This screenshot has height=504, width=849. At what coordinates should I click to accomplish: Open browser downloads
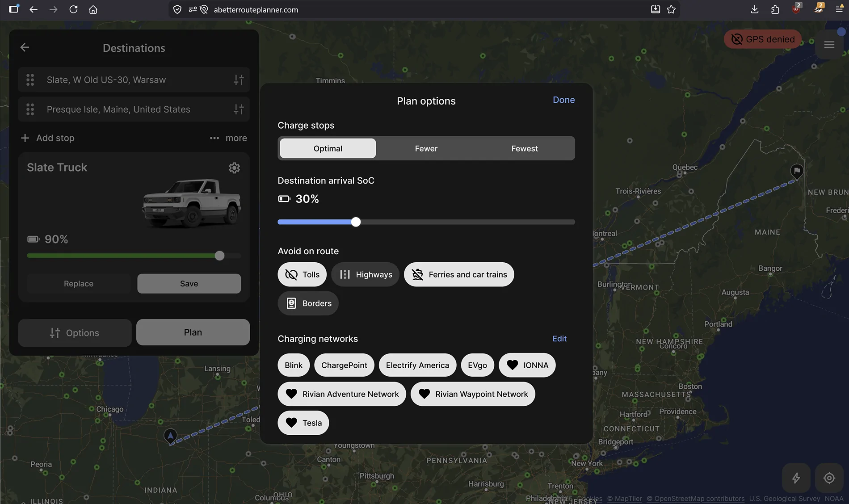[x=755, y=9]
